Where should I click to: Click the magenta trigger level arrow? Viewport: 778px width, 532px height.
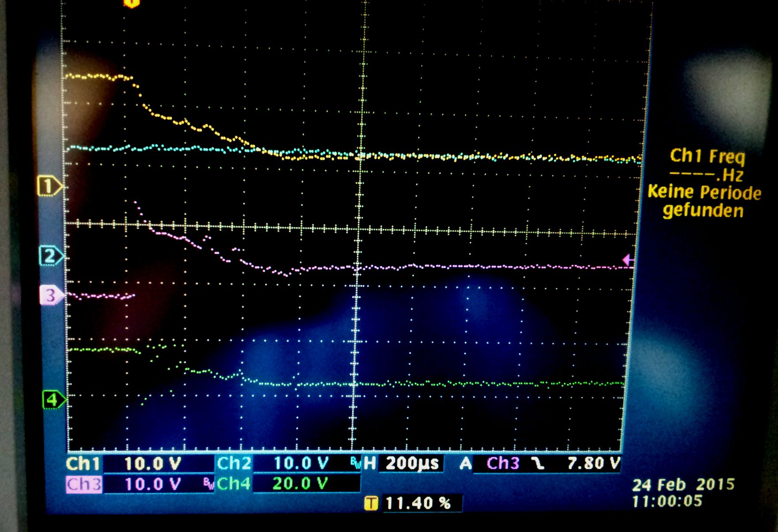pyautogui.click(x=628, y=260)
